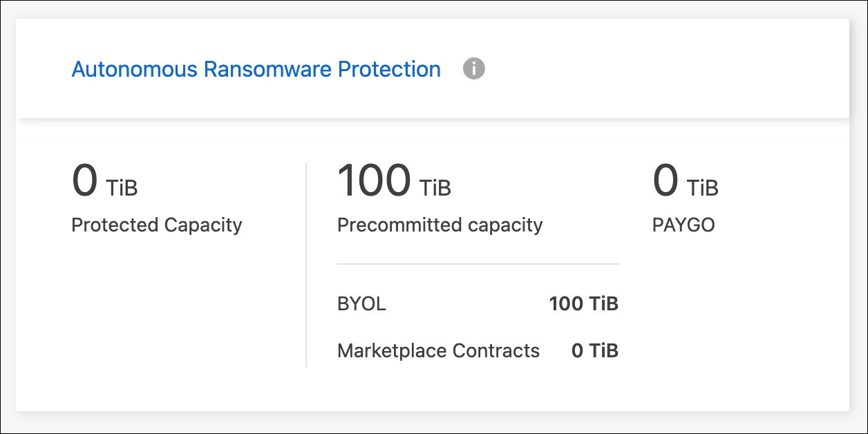Click the BYOL row label
This screenshot has height=434, width=868.
coord(361,304)
